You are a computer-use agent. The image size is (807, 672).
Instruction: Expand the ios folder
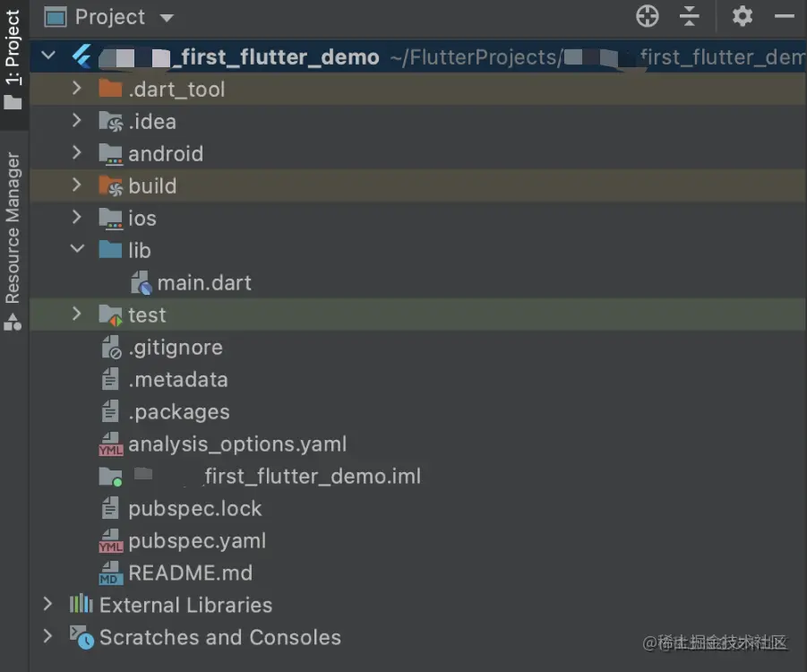[x=77, y=218]
